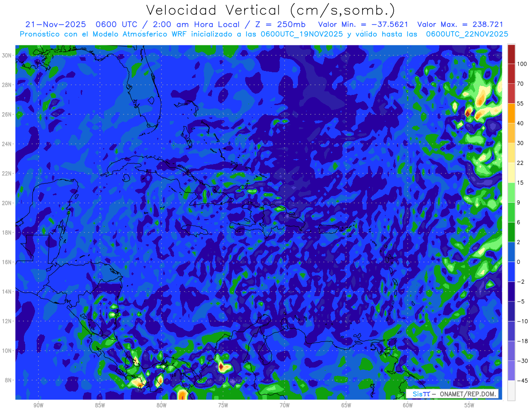
Task: Click the '75W' longitude label
Action: [223, 406]
